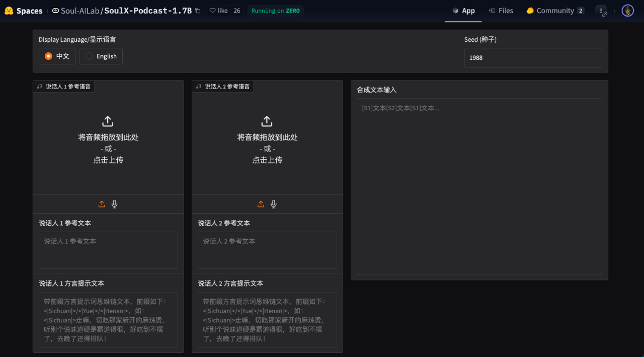Click the heart icon to like the Space
Screen dimensions: 644x357
[x=213, y=10]
